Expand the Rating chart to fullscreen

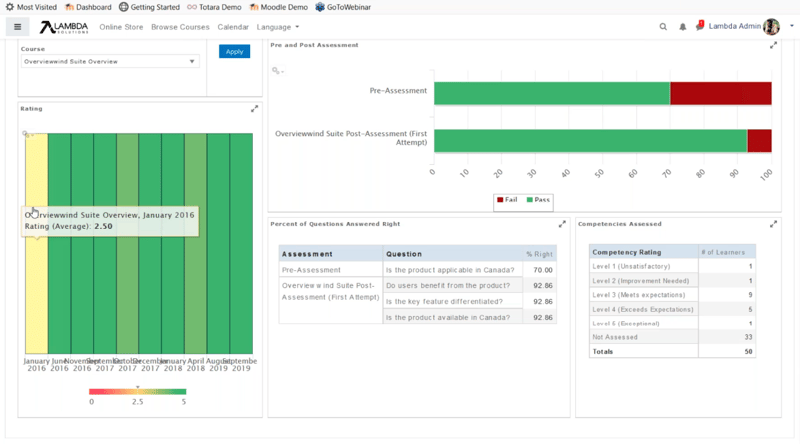(x=254, y=108)
